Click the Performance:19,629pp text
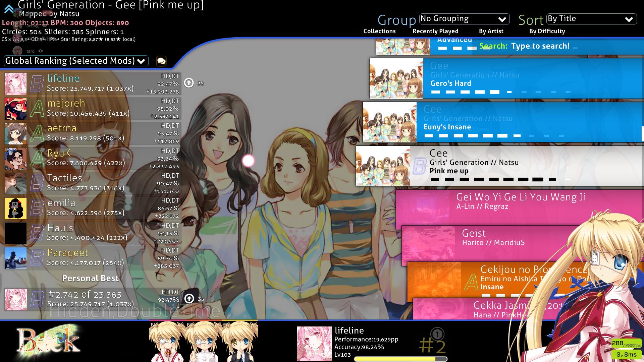644x362 pixels. click(x=366, y=339)
